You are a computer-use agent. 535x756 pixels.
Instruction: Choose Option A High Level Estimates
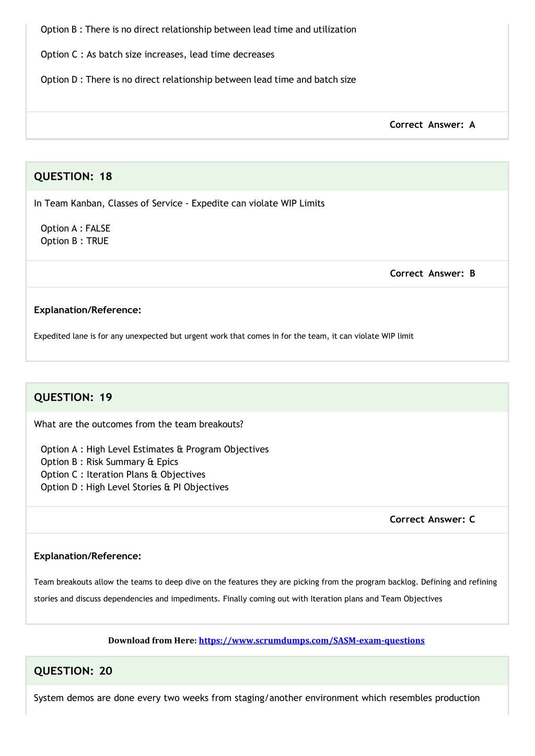tap(155, 449)
